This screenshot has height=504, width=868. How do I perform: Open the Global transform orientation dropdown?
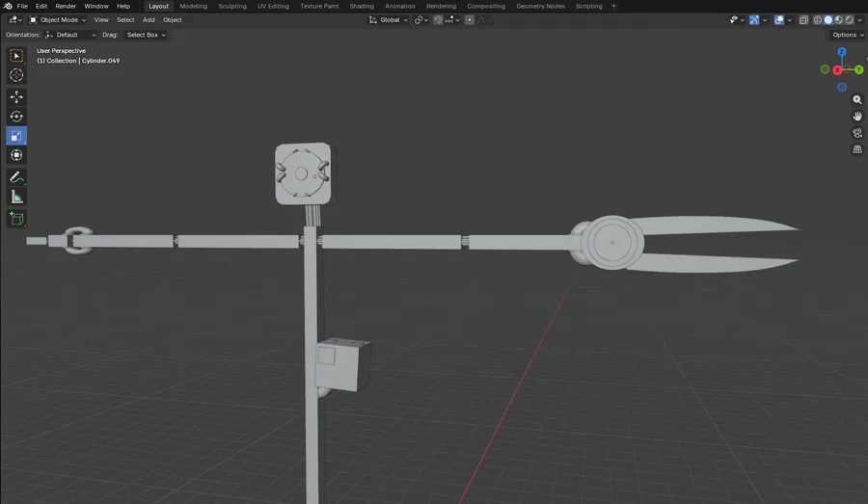pos(389,20)
